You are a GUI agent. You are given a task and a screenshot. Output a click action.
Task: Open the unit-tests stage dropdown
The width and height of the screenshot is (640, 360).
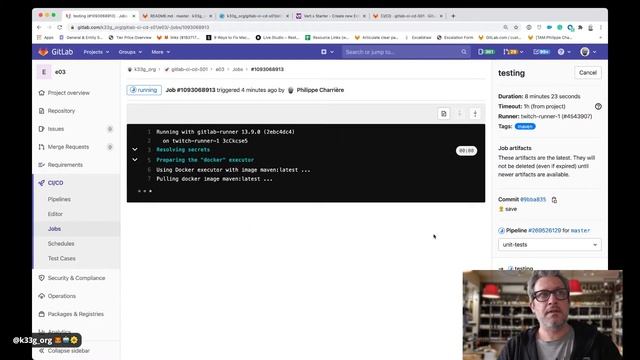[x=549, y=244]
